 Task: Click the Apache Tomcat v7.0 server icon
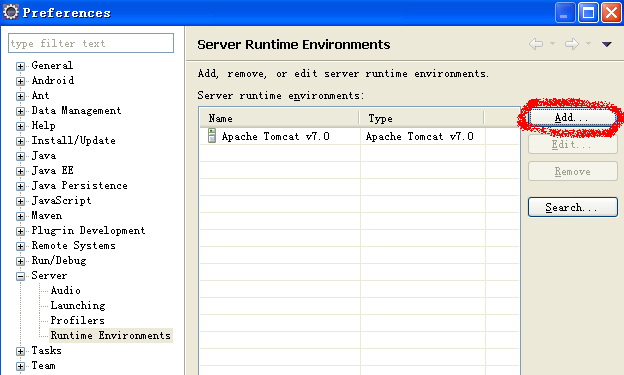tap(212, 136)
